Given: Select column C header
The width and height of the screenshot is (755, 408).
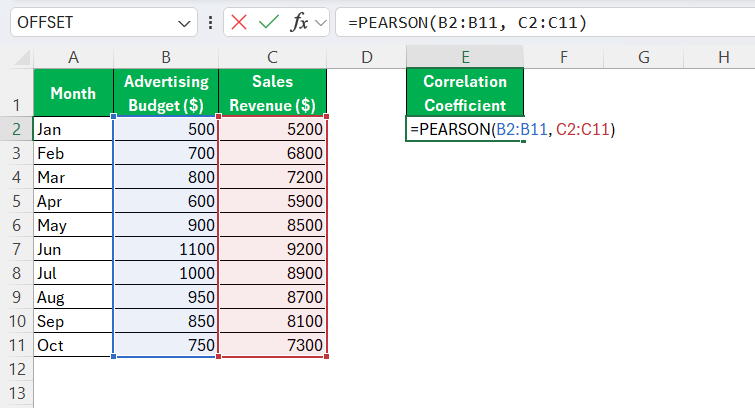Looking at the screenshot, I should [x=273, y=57].
